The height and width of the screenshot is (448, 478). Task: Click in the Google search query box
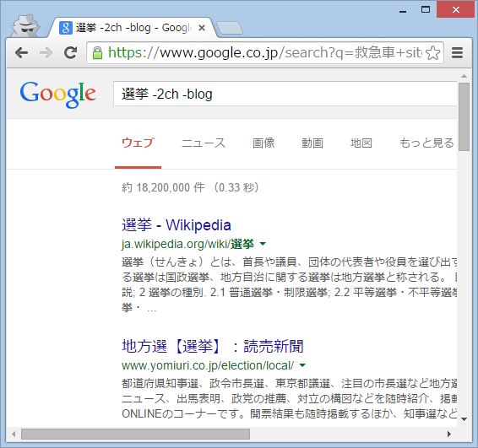click(285, 94)
